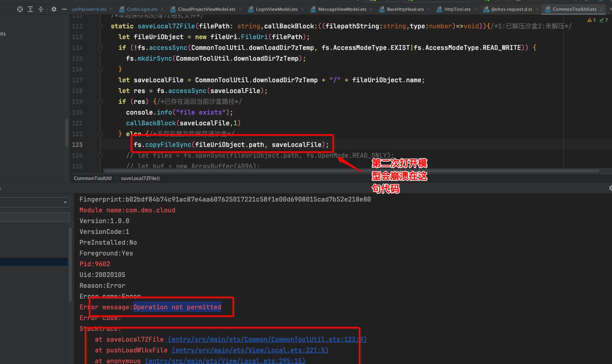Screen dimensions: 612x364
Task: Close the CloudProjectViewModel.ets tab
Action: point(240,9)
